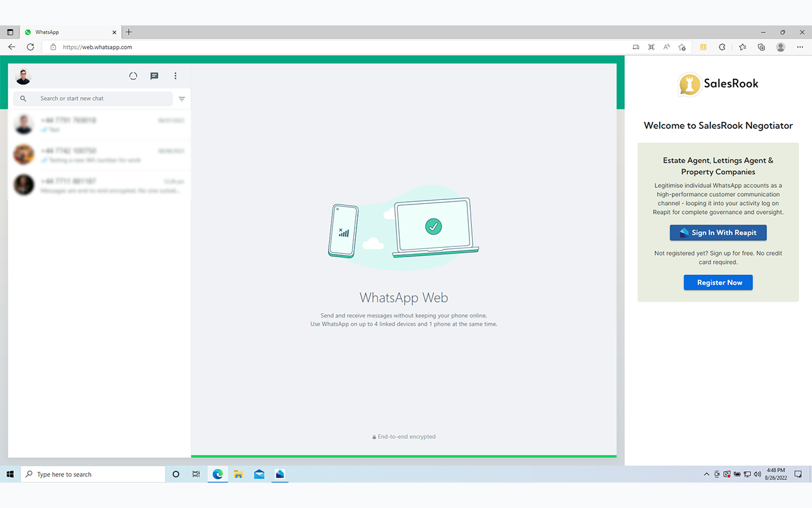Screen dimensions: 812x508
Task: Switch to Microsoft Edge on taskbar
Action: point(218,474)
